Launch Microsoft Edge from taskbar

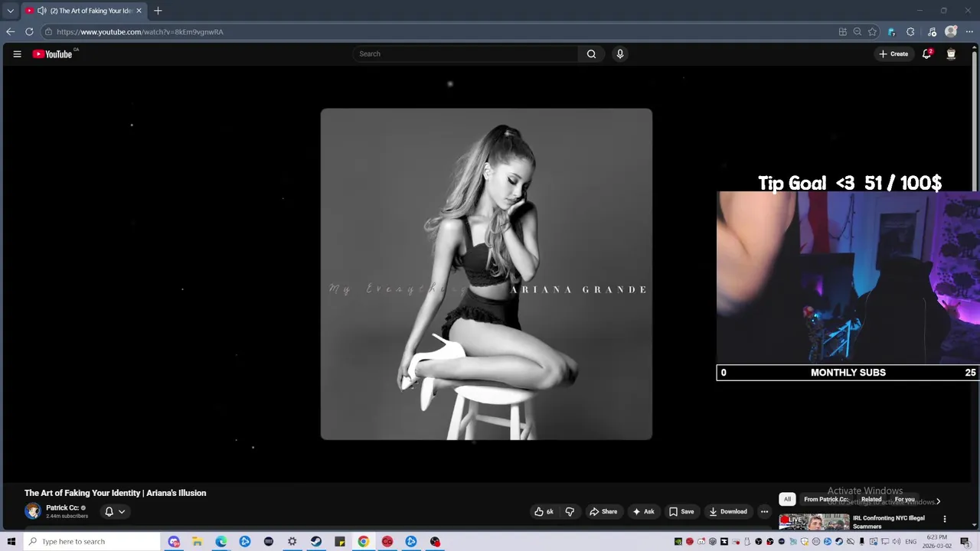[220, 542]
